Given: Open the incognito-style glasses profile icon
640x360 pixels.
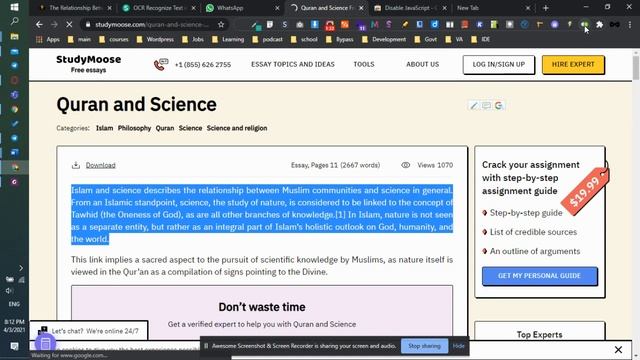Looking at the screenshot, I should (x=615, y=24).
